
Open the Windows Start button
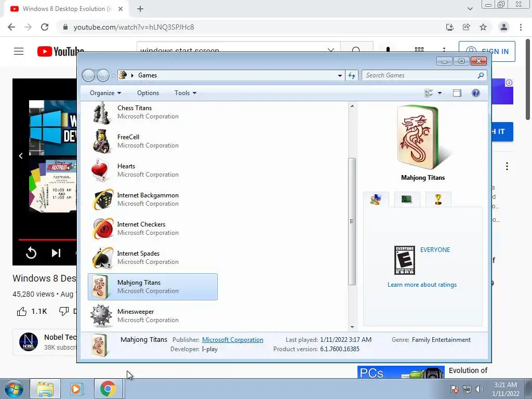(14, 389)
